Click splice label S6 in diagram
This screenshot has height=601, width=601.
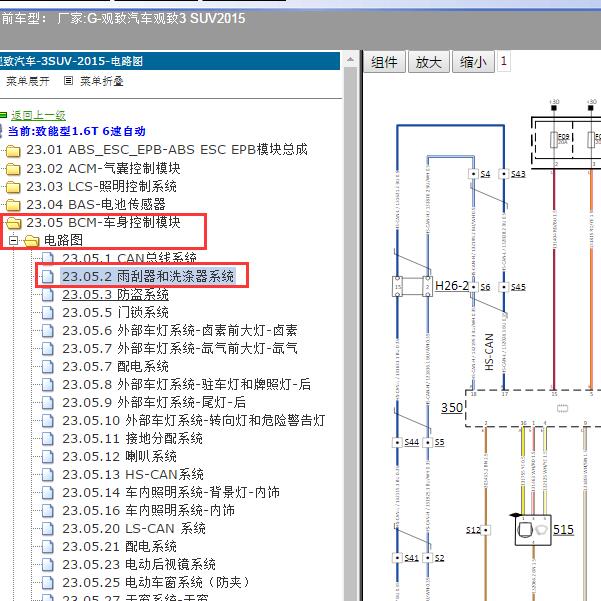click(x=485, y=287)
